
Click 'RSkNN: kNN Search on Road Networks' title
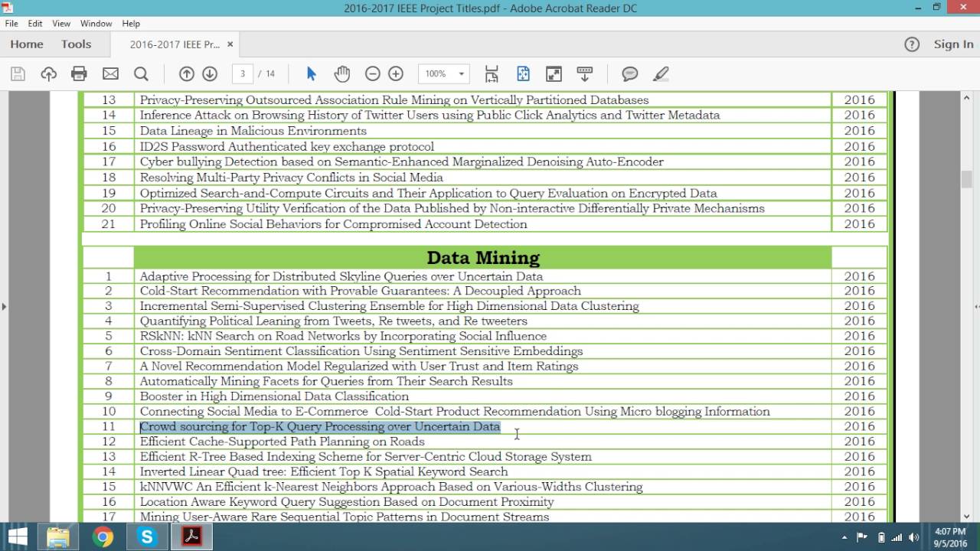[x=343, y=336]
